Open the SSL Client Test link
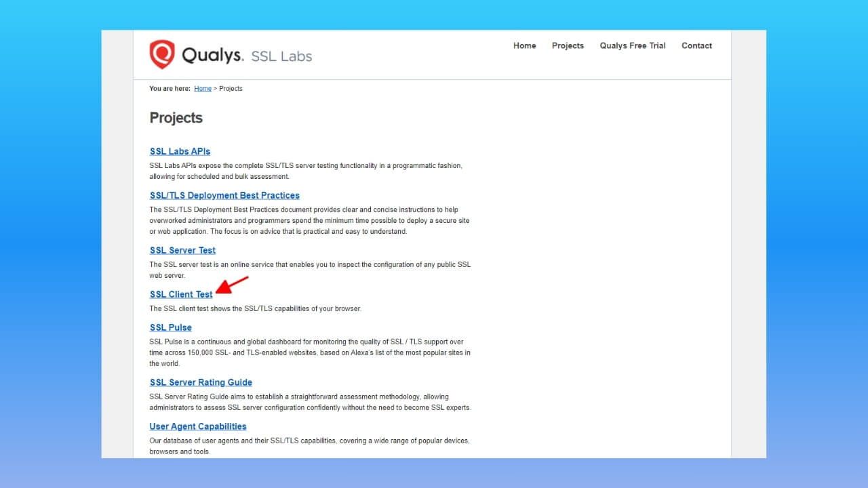 pos(181,294)
